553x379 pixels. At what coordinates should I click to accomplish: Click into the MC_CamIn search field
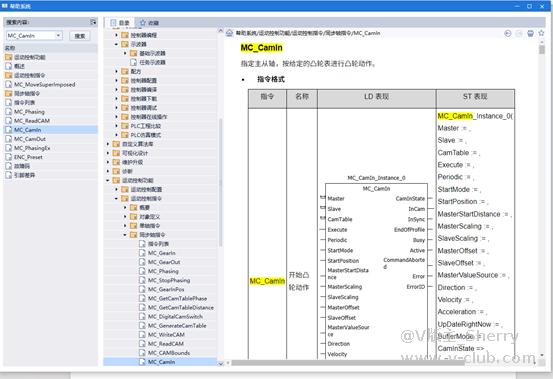30,36
